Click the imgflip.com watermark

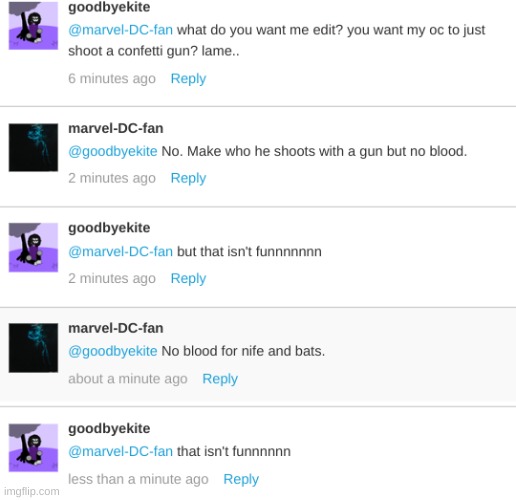(32, 492)
